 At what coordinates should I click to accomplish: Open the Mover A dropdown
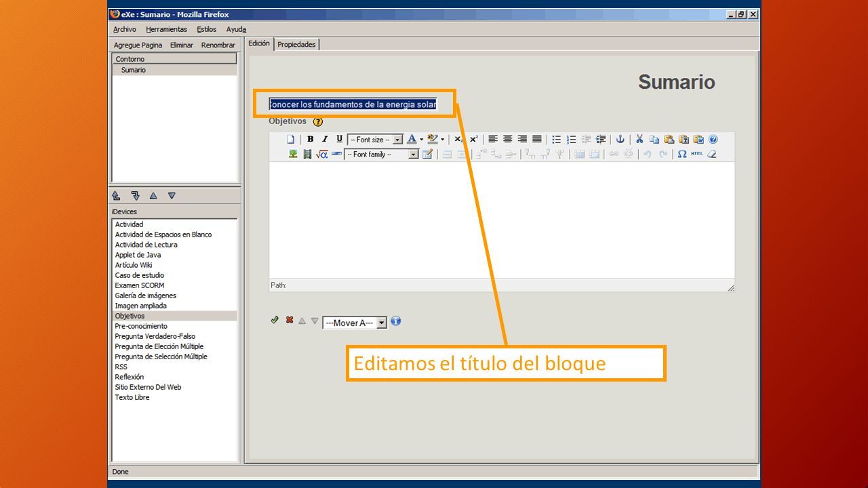(355, 323)
